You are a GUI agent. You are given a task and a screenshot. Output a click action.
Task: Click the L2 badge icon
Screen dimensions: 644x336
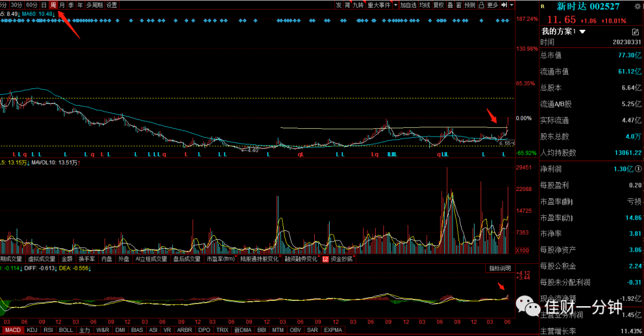[326, 259]
